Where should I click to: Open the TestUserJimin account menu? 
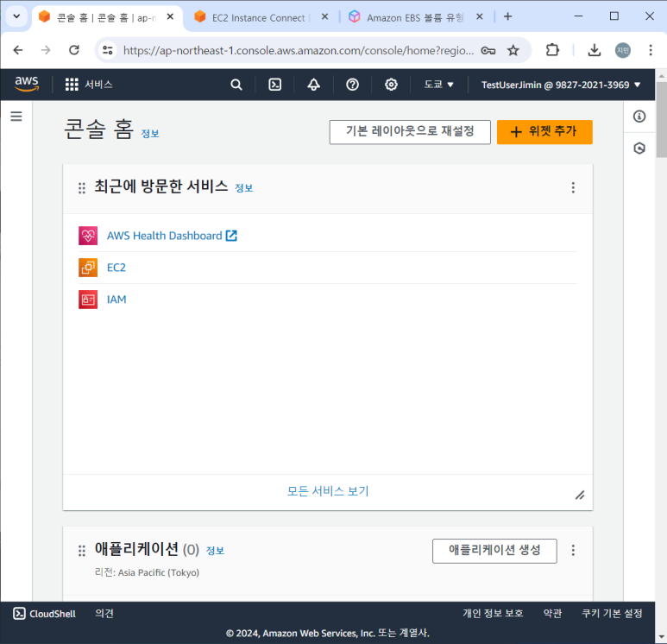[x=561, y=85]
